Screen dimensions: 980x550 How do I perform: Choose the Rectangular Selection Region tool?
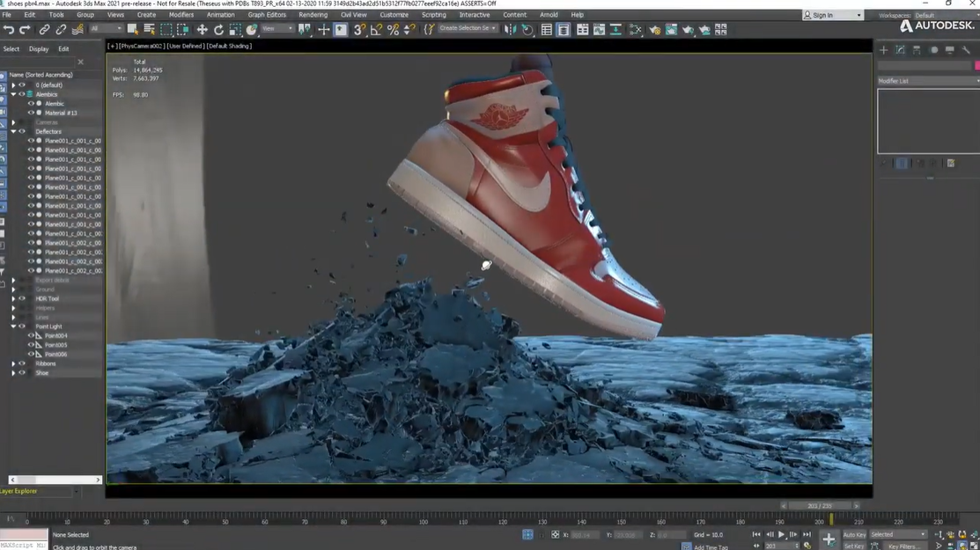pos(166,29)
